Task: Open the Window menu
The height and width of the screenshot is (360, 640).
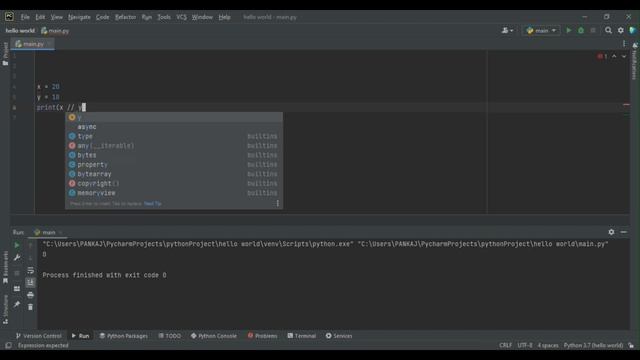Action: pyautogui.click(x=202, y=17)
